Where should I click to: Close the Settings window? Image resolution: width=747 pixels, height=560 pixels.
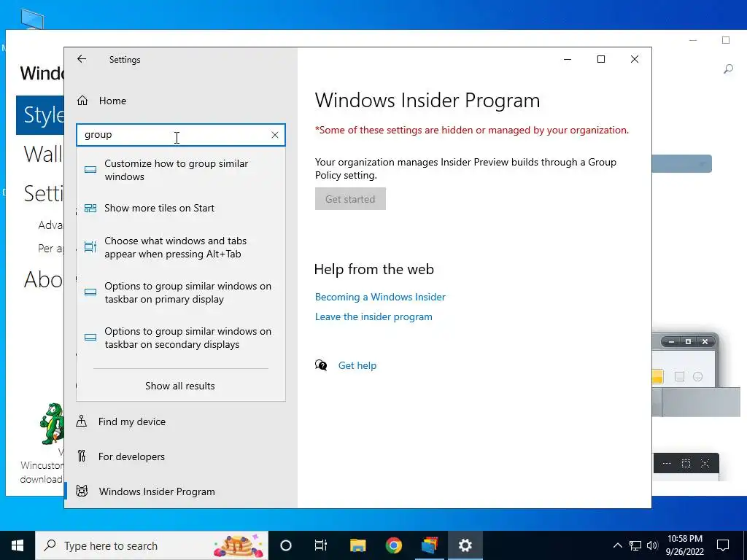pos(635,59)
